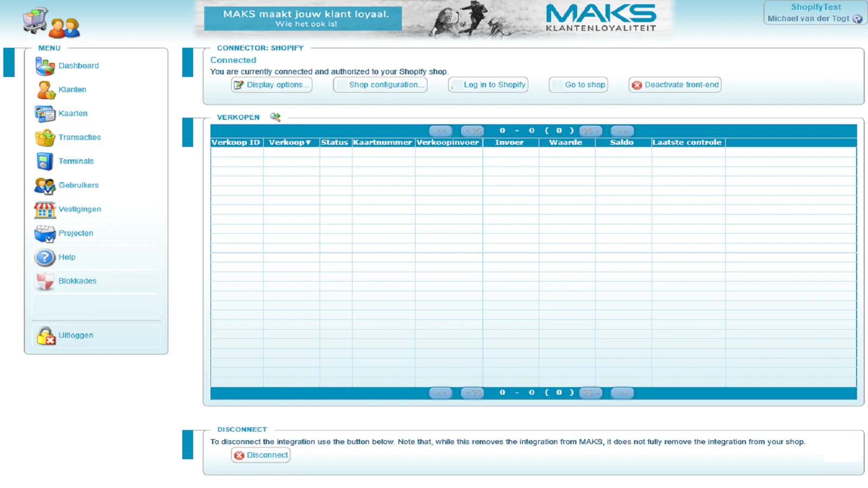The height and width of the screenshot is (488, 868).
Task: Click the Disconnect button
Action: coord(261,455)
